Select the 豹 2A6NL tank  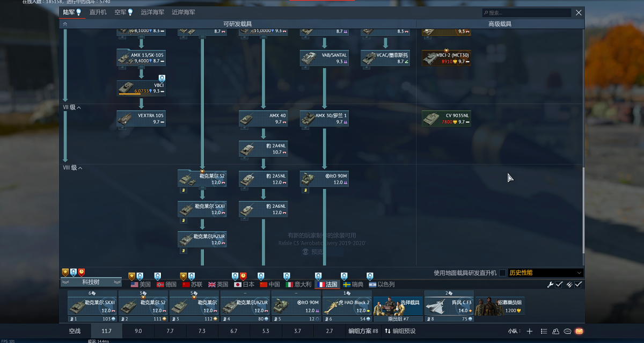pyautogui.click(x=263, y=209)
